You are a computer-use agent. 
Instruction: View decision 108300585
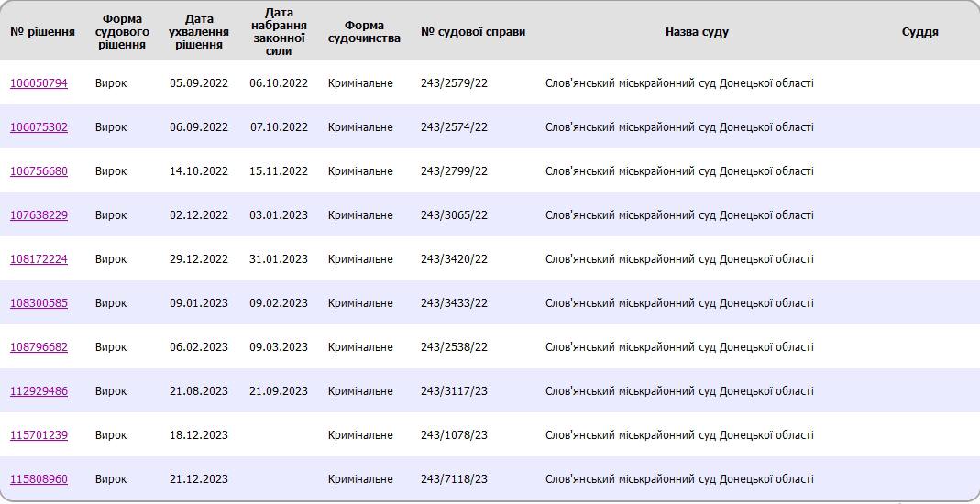pyautogui.click(x=39, y=303)
